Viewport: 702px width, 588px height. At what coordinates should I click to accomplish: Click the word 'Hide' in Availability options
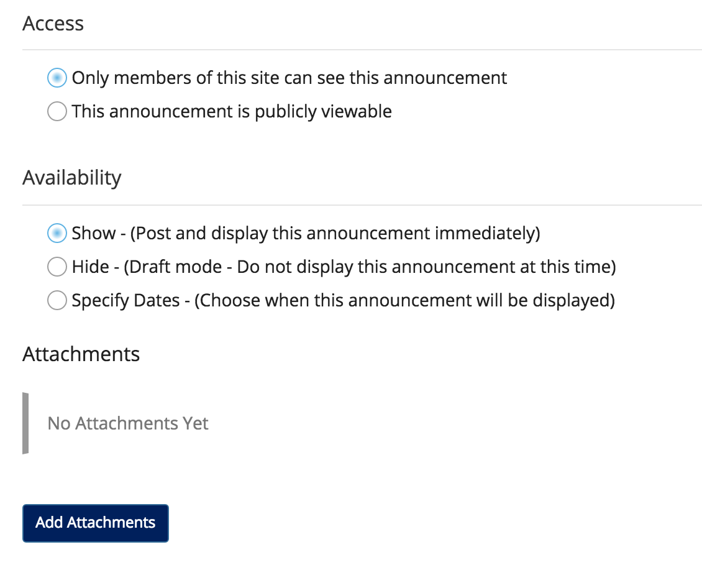click(x=91, y=267)
